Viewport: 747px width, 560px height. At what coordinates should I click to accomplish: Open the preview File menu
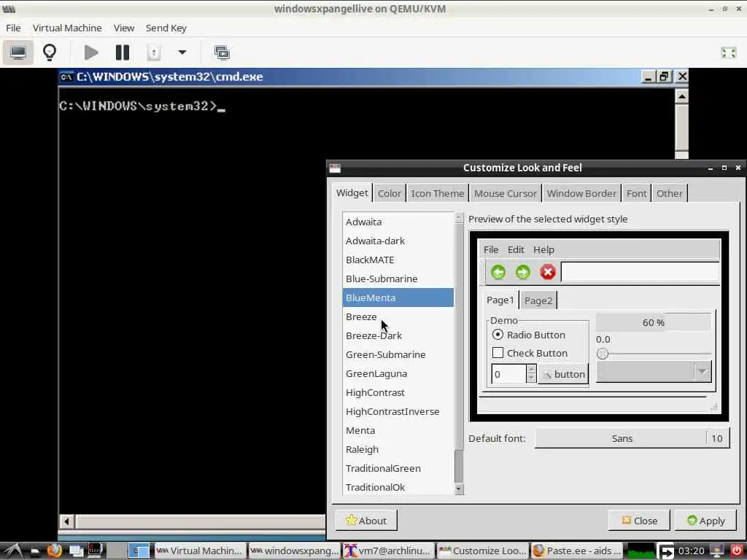(491, 249)
